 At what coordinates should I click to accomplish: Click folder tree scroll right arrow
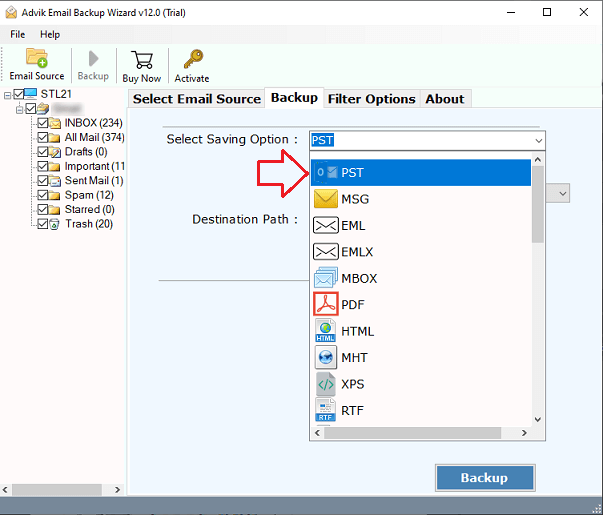coord(117,490)
